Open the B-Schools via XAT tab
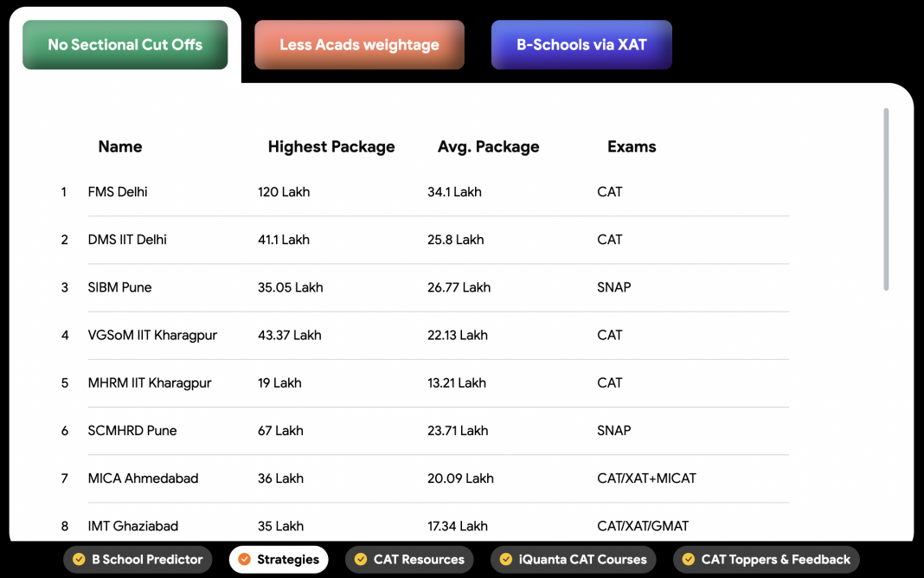The height and width of the screenshot is (578, 924). [x=581, y=44]
